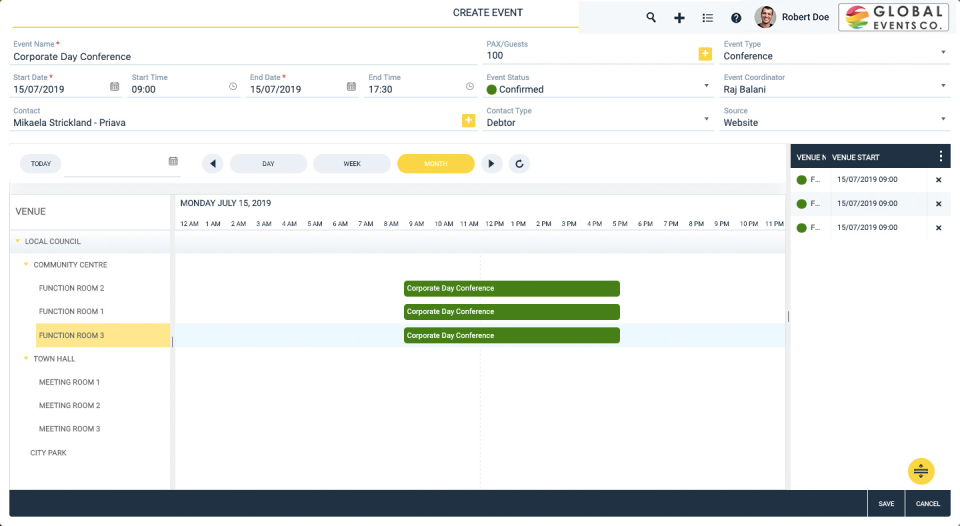Image resolution: width=960 pixels, height=526 pixels.
Task: Switch to the Day view
Action: (268, 163)
